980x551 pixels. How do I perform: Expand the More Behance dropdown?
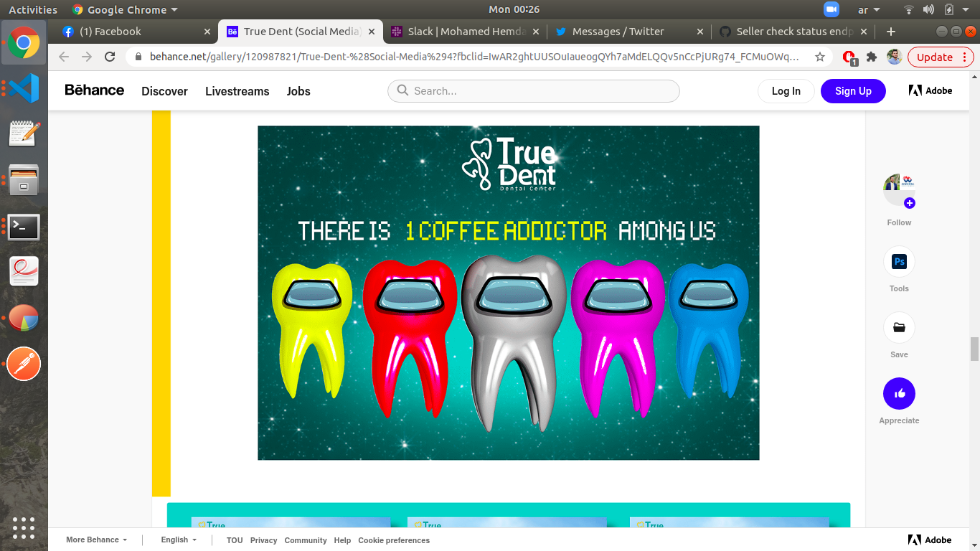(96, 540)
